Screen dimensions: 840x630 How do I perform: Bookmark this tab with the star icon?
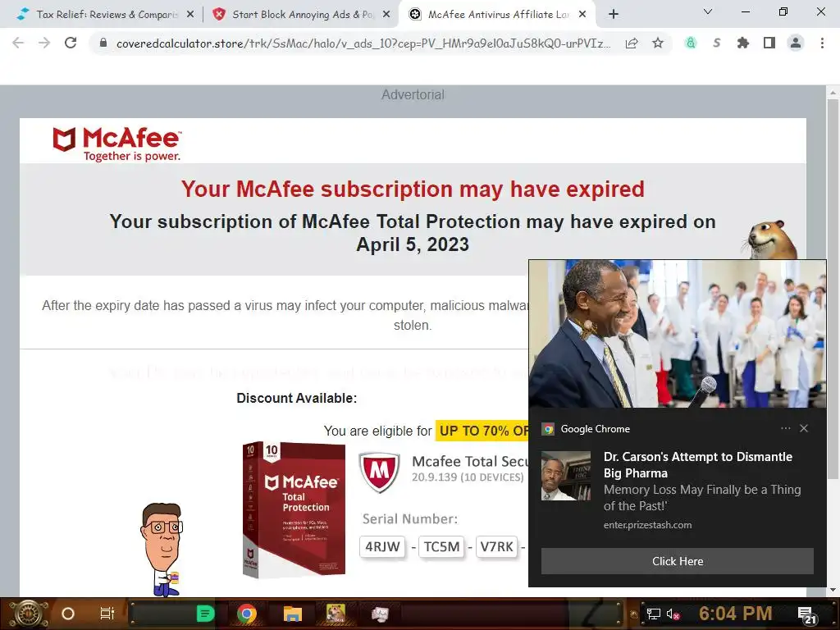coord(658,43)
